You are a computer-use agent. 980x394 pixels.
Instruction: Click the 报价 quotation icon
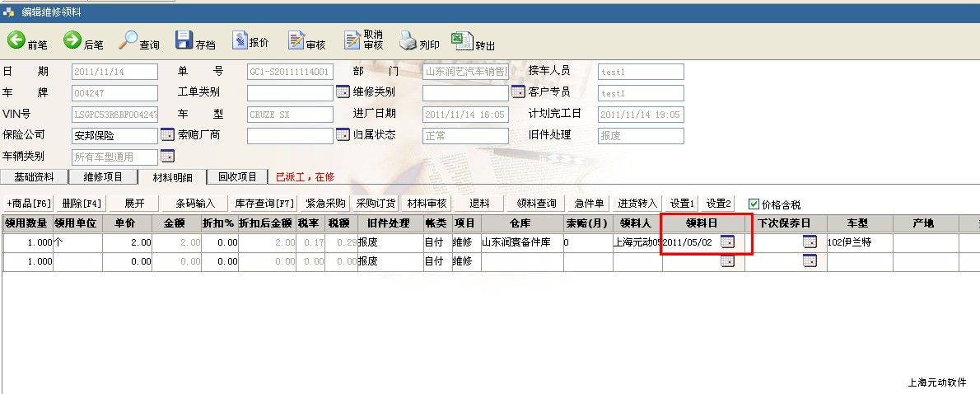(240, 40)
